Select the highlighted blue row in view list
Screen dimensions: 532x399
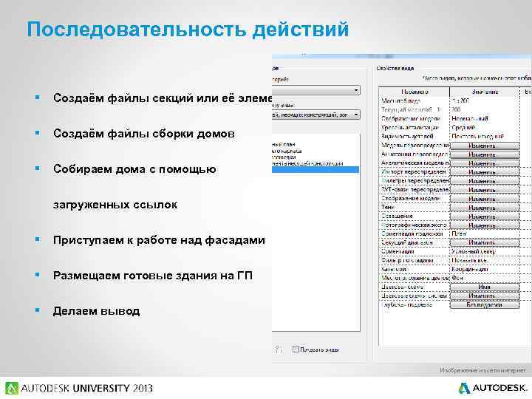[x=316, y=170]
